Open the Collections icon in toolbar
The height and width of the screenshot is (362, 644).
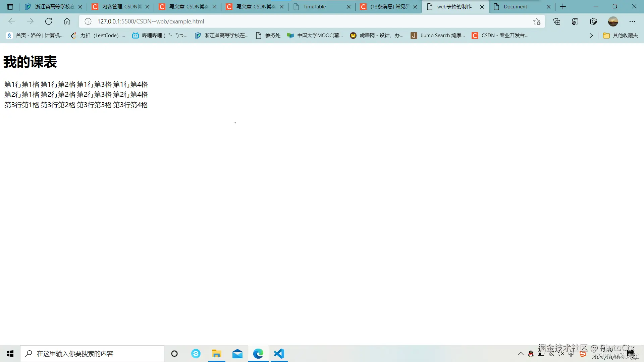coord(557,21)
